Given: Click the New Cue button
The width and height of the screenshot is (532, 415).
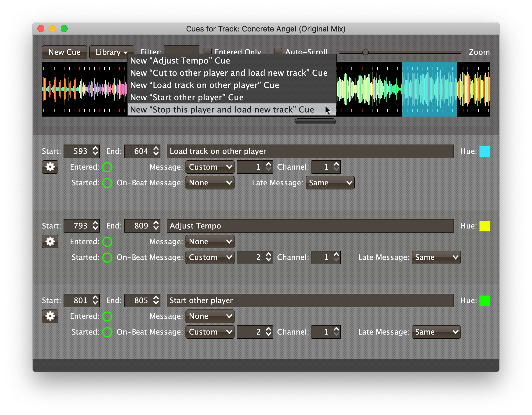Looking at the screenshot, I should tap(64, 52).
